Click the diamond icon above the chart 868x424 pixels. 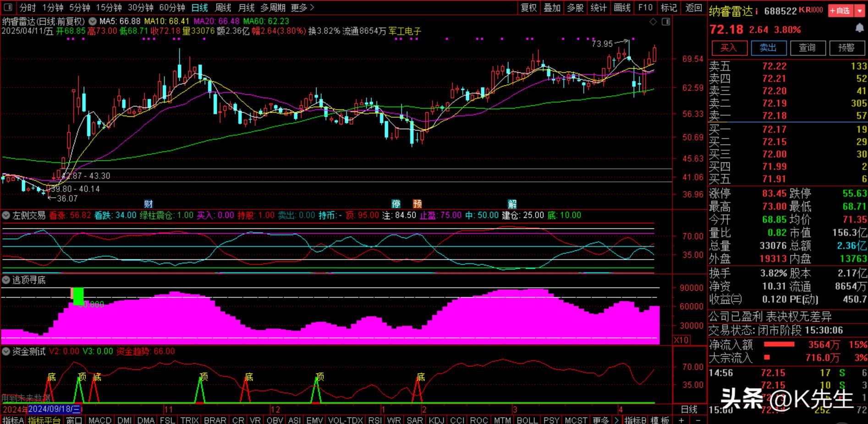[x=653, y=22]
